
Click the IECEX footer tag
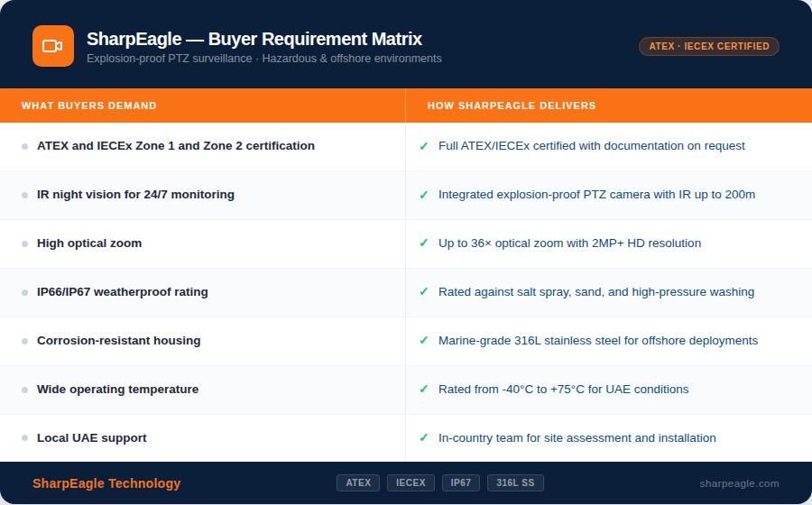point(411,482)
